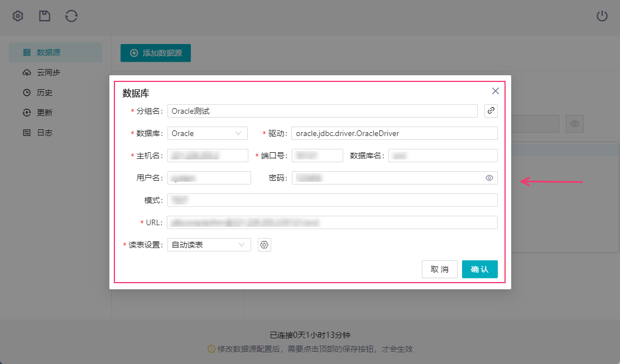Toggle password visibility eye in dialog
The image size is (620, 364).
(x=489, y=178)
